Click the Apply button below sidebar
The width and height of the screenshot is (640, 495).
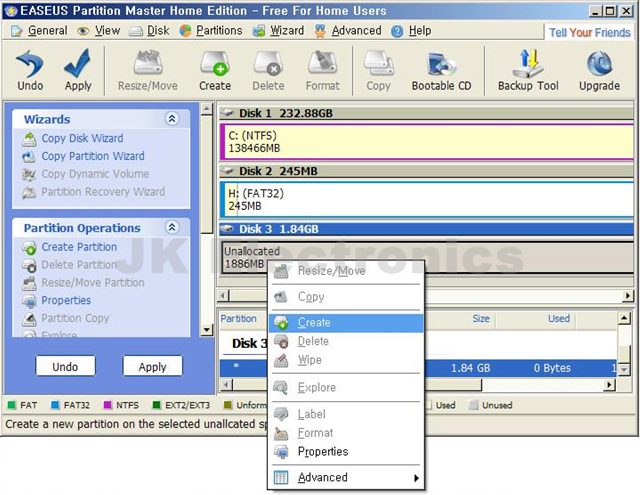click(152, 366)
